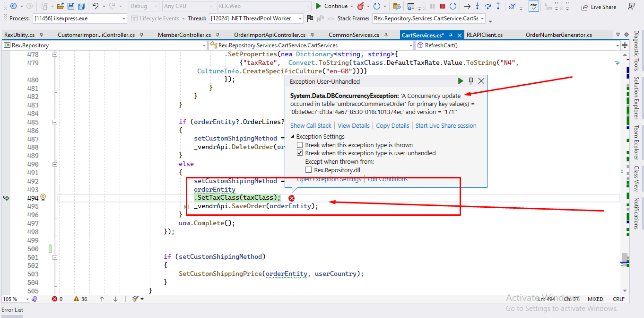Screen dimensions: 644x318
Task: Toggle the abc spell checker icon
Action: (x=533, y=6)
